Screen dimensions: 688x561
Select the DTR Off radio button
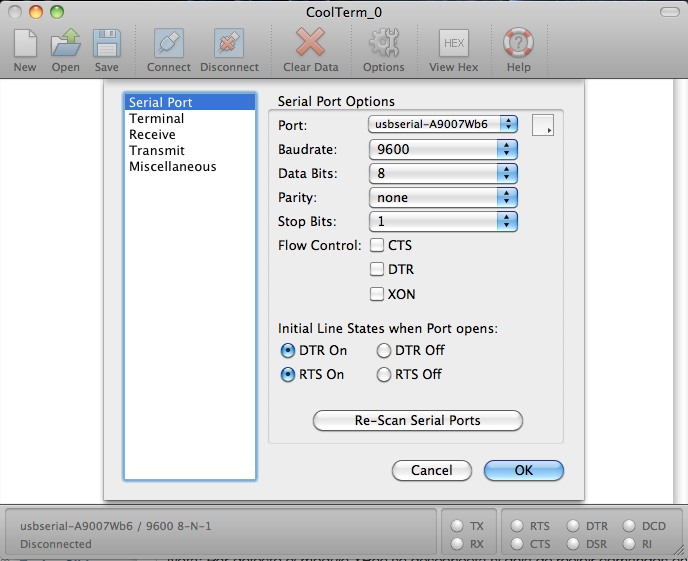tap(383, 350)
